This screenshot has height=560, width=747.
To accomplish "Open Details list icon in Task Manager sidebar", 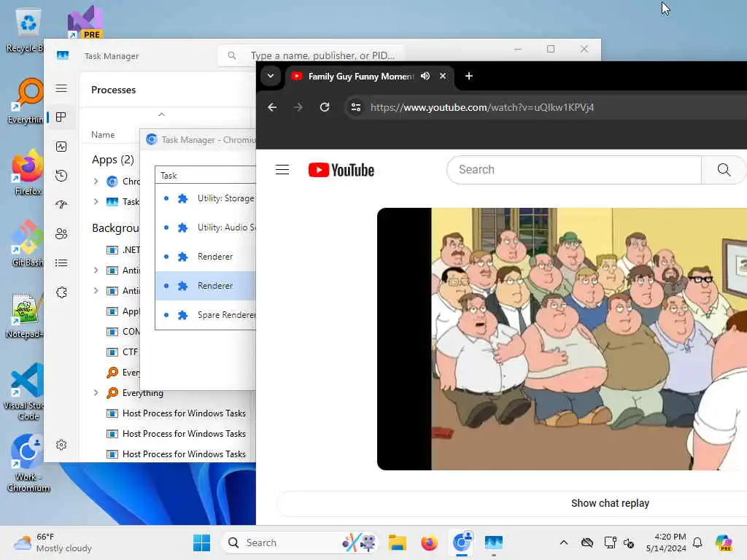I will 61,262.
